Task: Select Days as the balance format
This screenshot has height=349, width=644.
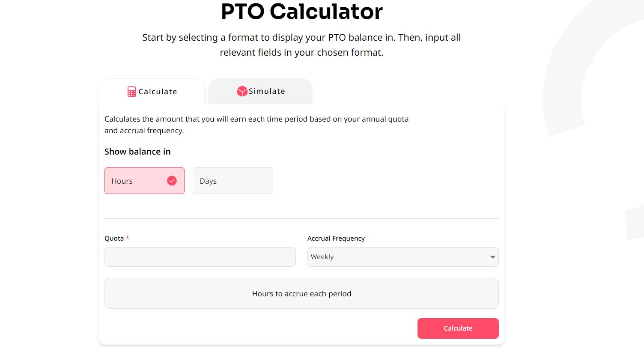Action: tap(233, 181)
